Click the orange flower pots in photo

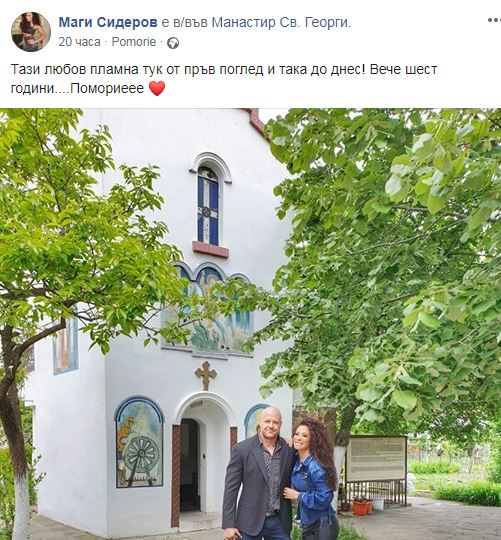click(x=361, y=507)
